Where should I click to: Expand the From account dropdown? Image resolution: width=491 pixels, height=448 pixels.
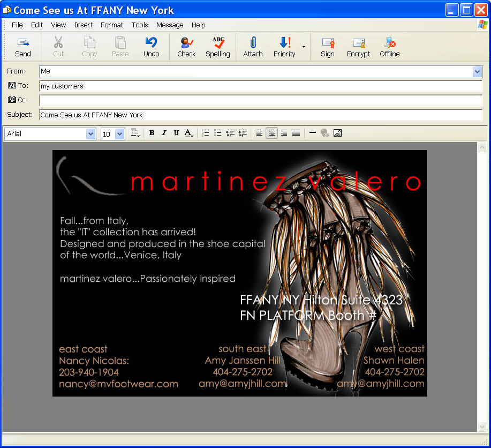[477, 72]
